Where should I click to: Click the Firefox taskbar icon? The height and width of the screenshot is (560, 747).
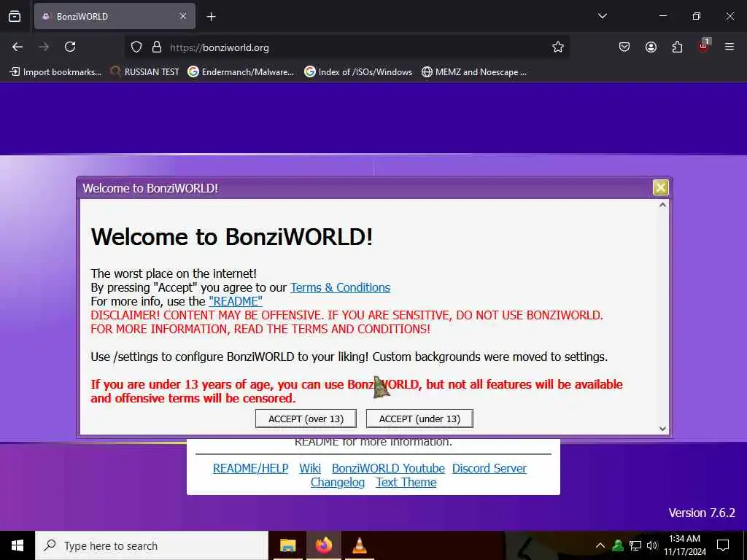[x=323, y=545]
